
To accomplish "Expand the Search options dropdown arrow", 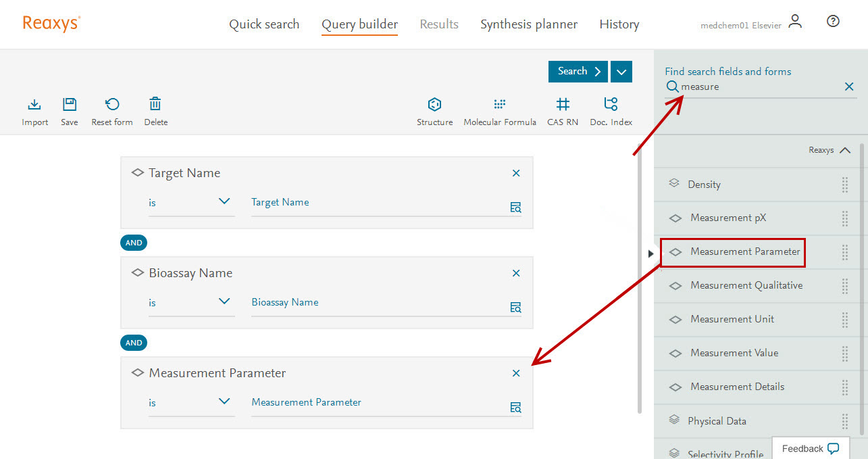I will pyautogui.click(x=621, y=72).
